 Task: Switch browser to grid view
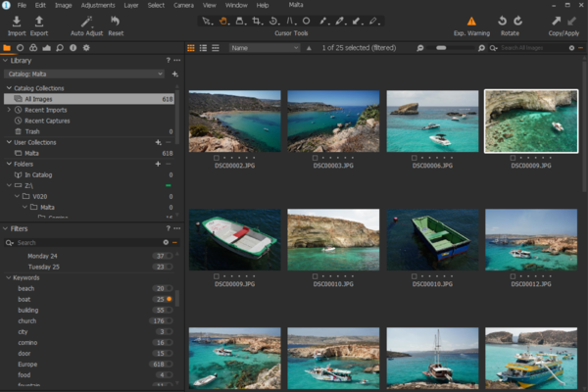(x=191, y=47)
